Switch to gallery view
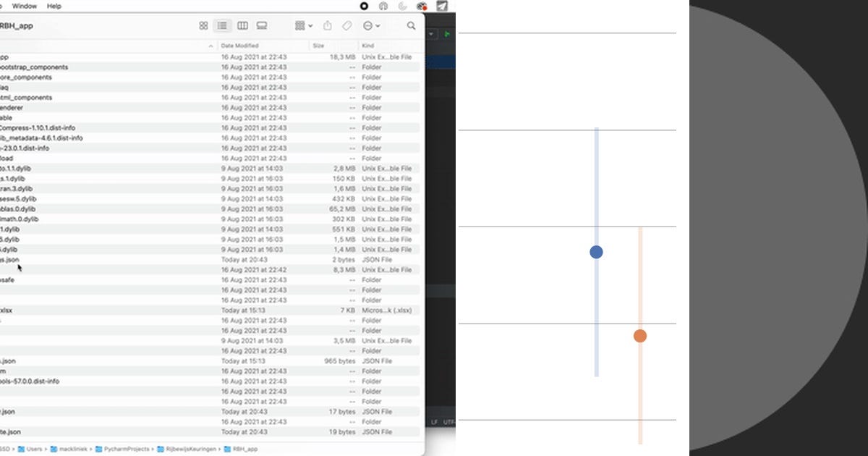The height and width of the screenshot is (456, 868). click(x=262, y=26)
